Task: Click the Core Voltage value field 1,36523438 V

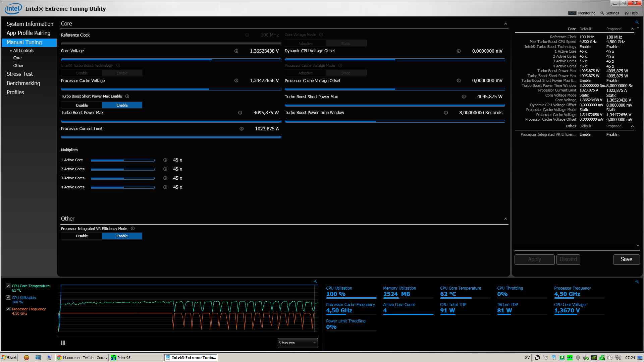Action: 264,51
